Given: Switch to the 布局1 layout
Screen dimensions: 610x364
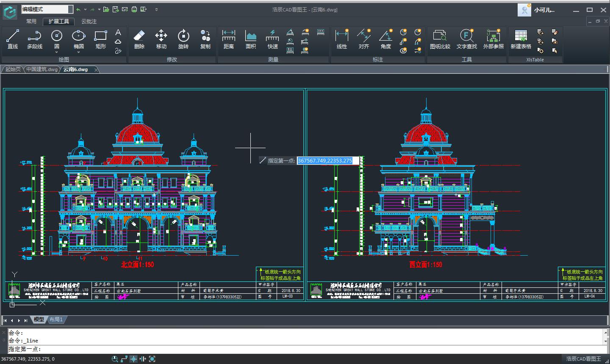Looking at the screenshot, I should point(56,320).
